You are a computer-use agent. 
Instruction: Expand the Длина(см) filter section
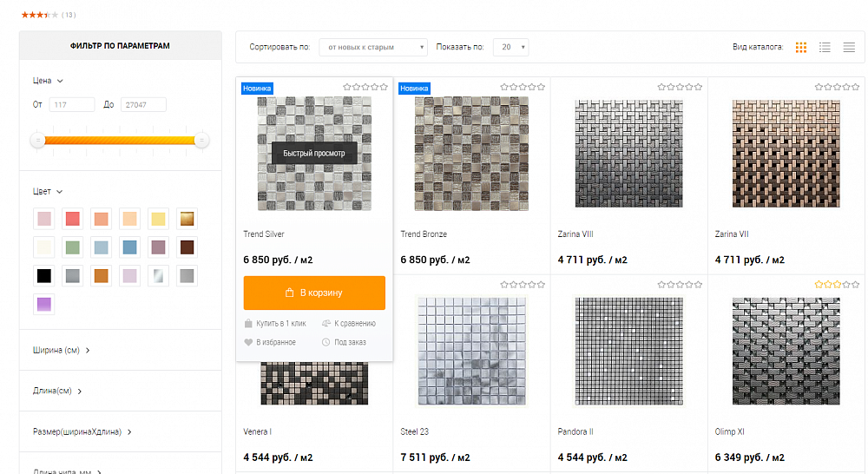tap(57, 391)
